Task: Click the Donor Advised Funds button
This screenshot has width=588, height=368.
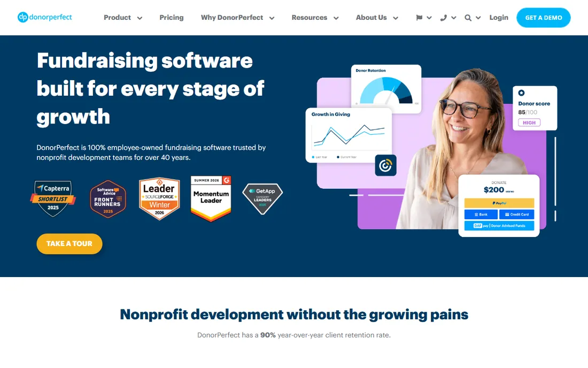Action: point(499,226)
